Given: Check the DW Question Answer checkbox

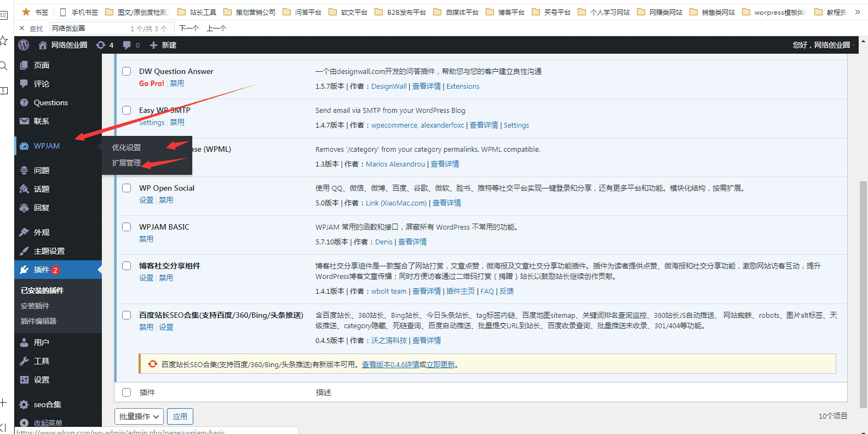Looking at the screenshot, I should [127, 71].
